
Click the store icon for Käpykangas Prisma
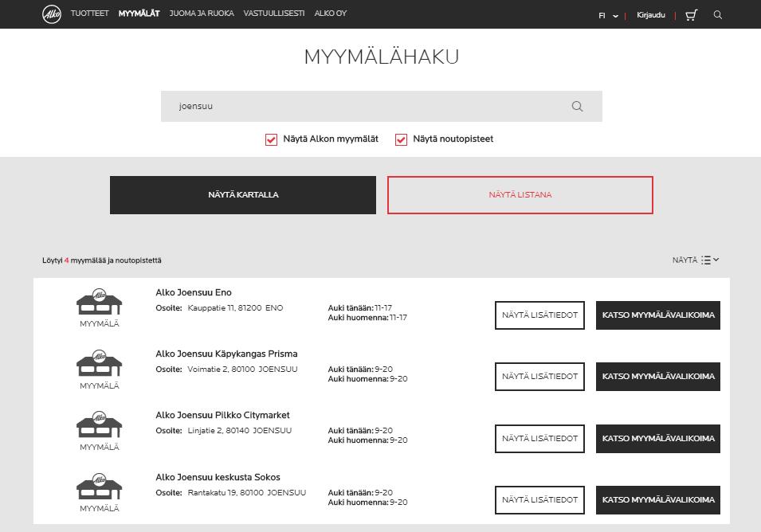click(99, 363)
